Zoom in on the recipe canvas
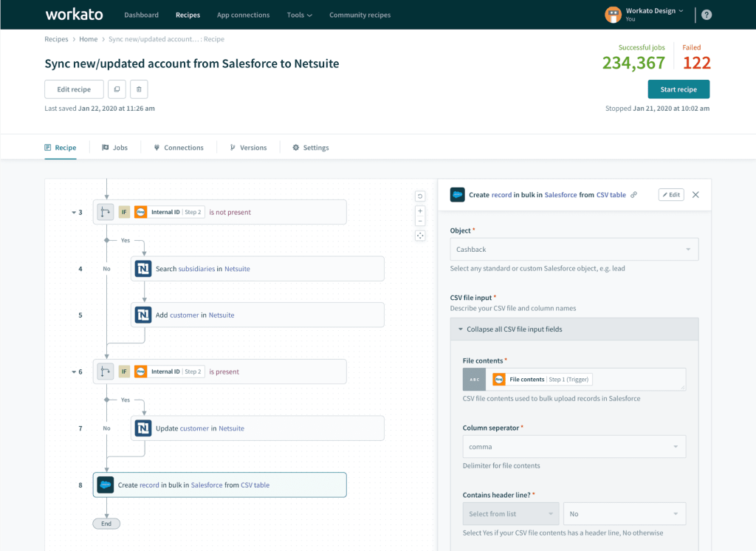 pos(420,211)
